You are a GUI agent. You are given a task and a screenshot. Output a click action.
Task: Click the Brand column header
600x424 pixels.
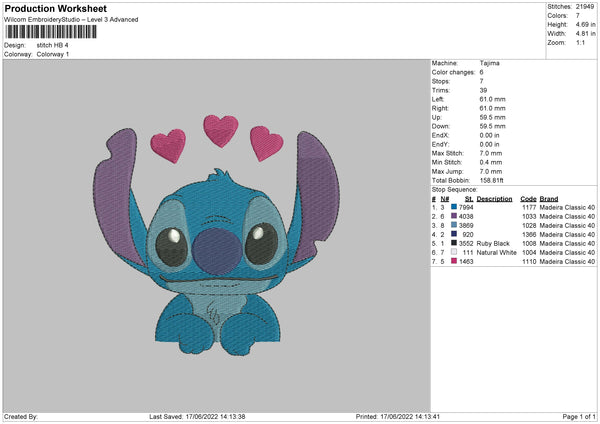click(x=549, y=198)
